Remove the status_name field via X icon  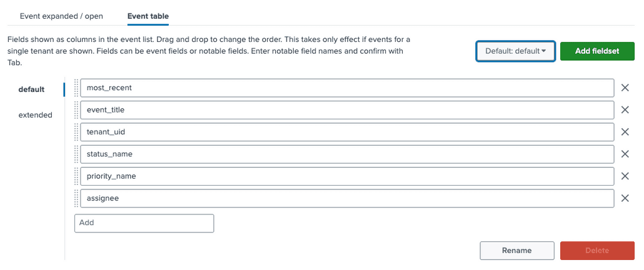[625, 154]
